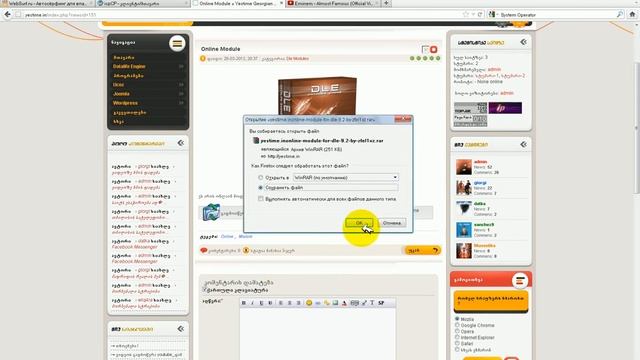Open sanchez9 user profile link
Image resolution: width=640 pixels, height=360 pixels.
(x=484, y=225)
